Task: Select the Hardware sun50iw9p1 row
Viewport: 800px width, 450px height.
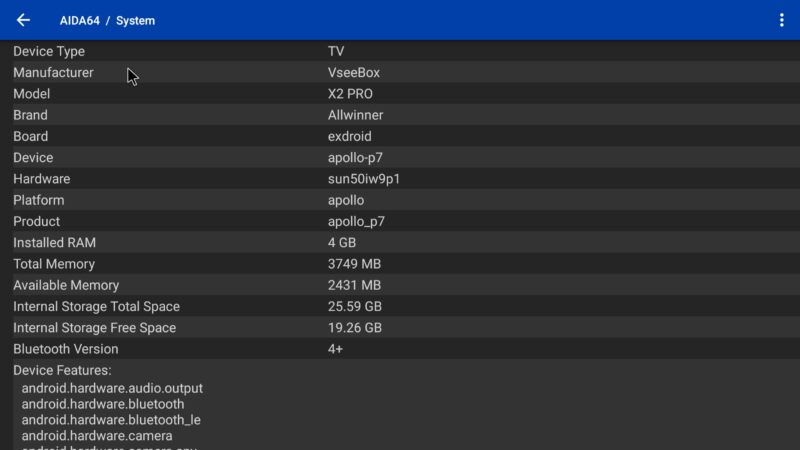Action: [x=400, y=179]
